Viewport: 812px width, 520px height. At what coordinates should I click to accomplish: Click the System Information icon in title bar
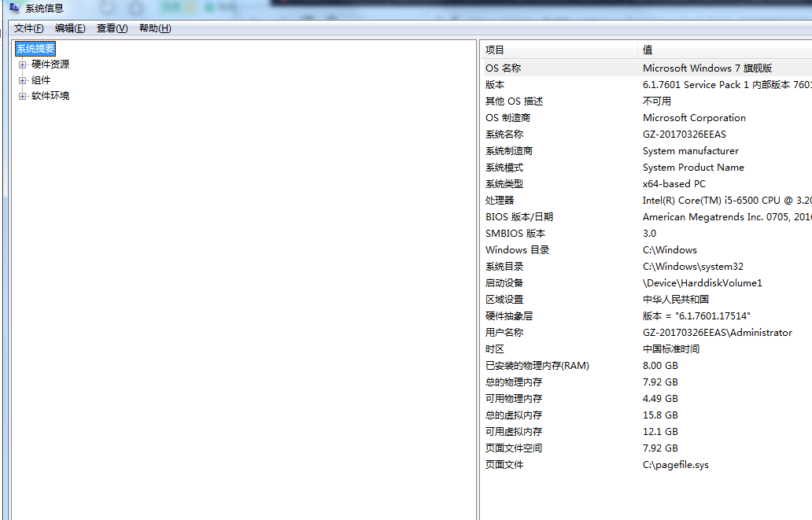(14, 9)
